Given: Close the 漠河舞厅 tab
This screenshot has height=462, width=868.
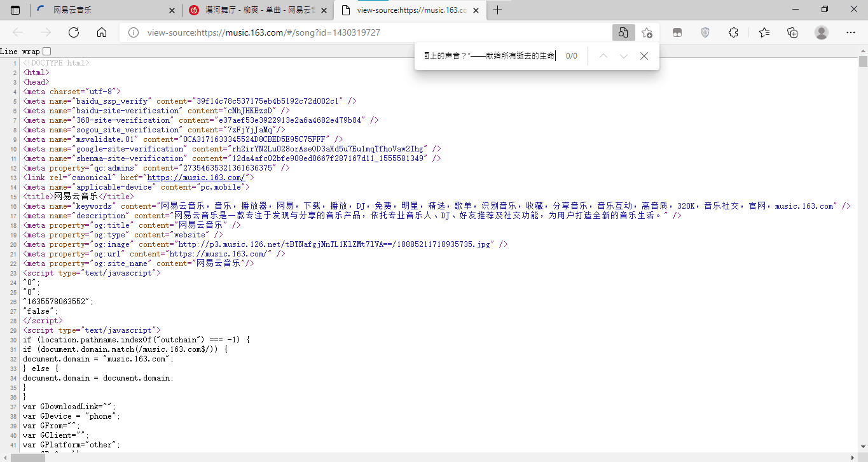Looking at the screenshot, I should [324, 10].
